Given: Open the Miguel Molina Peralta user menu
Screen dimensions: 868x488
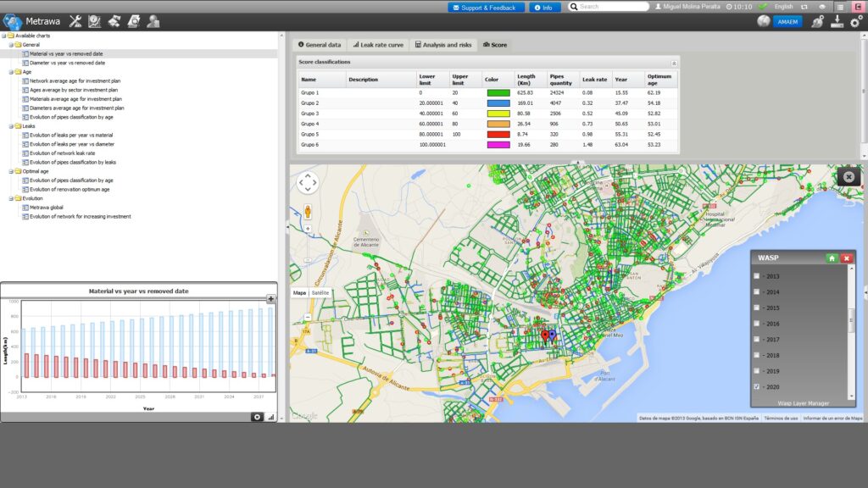Looking at the screenshot, I should pyautogui.click(x=687, y=7).
